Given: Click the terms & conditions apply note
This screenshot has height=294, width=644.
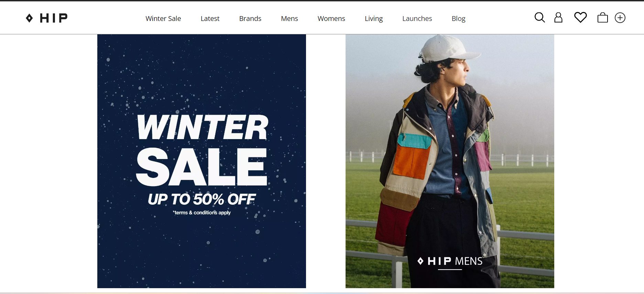Looking at the screenshot, I should [201, 213].
